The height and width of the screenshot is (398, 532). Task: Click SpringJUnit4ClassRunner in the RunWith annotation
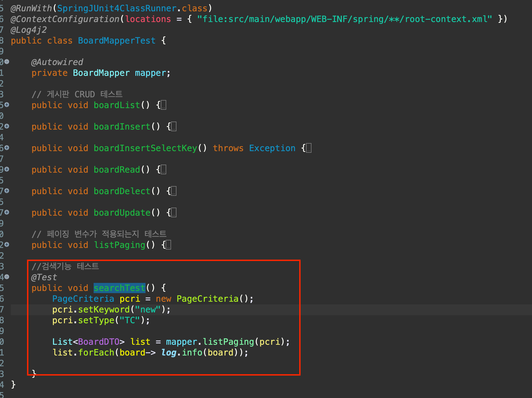click(117, 8)
